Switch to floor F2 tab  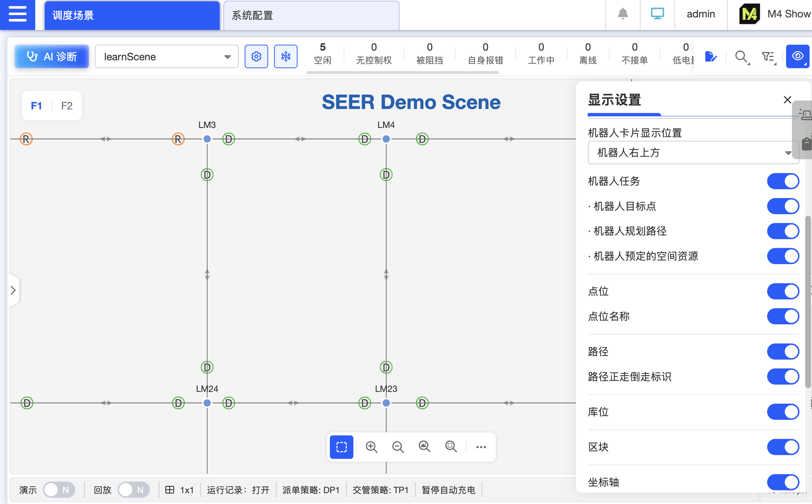(x=67, y=106)
